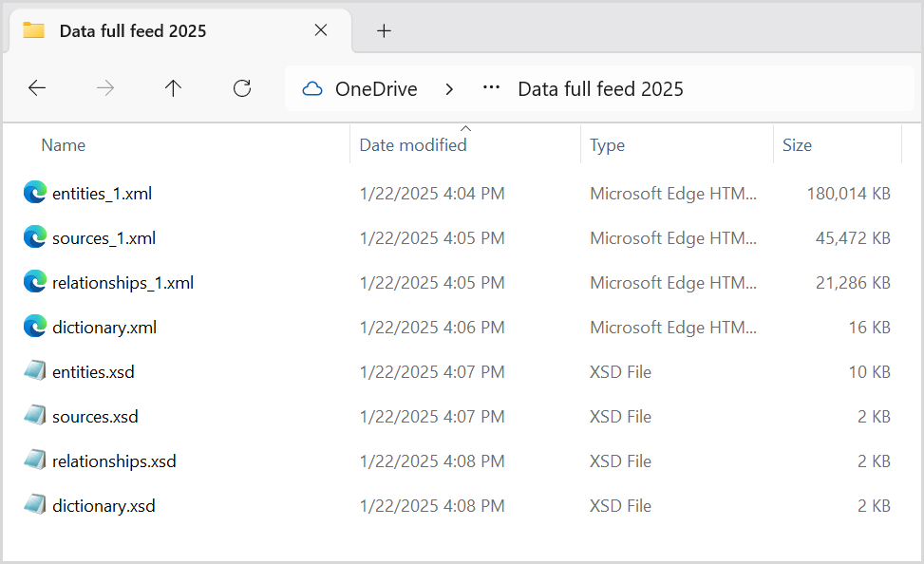Sort files by the Size column header
This screenshot has height=564, width=924.
pos(797,144)
